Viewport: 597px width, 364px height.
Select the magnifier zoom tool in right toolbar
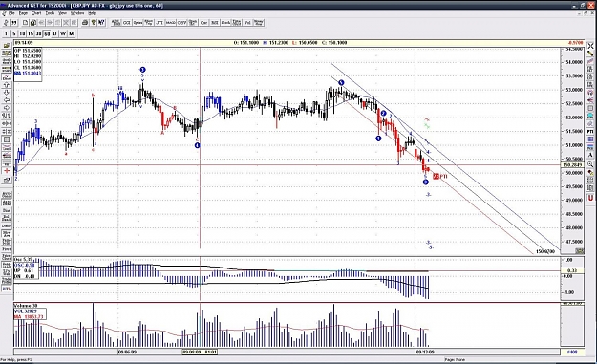pos(590,164)
